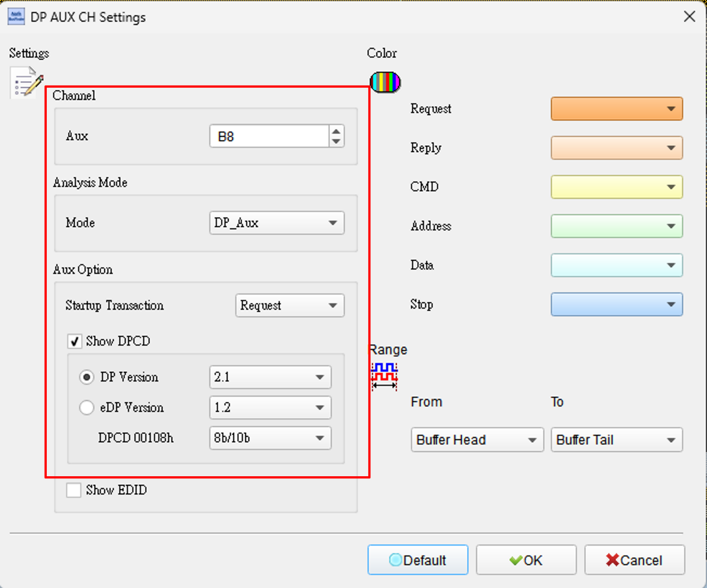
Task: Change the Address color swatch
Action: tap(617, 226)
